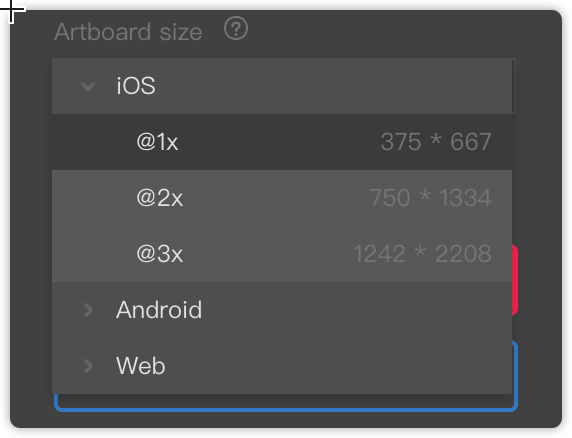Expand the Android group arrow

click(88, 310)
